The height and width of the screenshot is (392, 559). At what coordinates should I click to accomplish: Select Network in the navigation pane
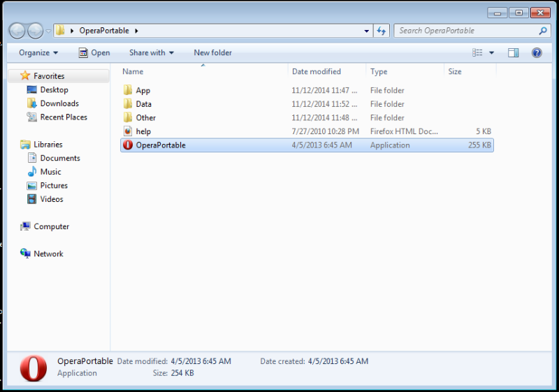coord(48,254)
